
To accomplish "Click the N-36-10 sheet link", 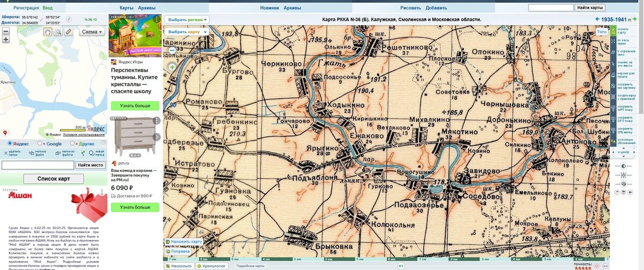I will coord(91,19).
